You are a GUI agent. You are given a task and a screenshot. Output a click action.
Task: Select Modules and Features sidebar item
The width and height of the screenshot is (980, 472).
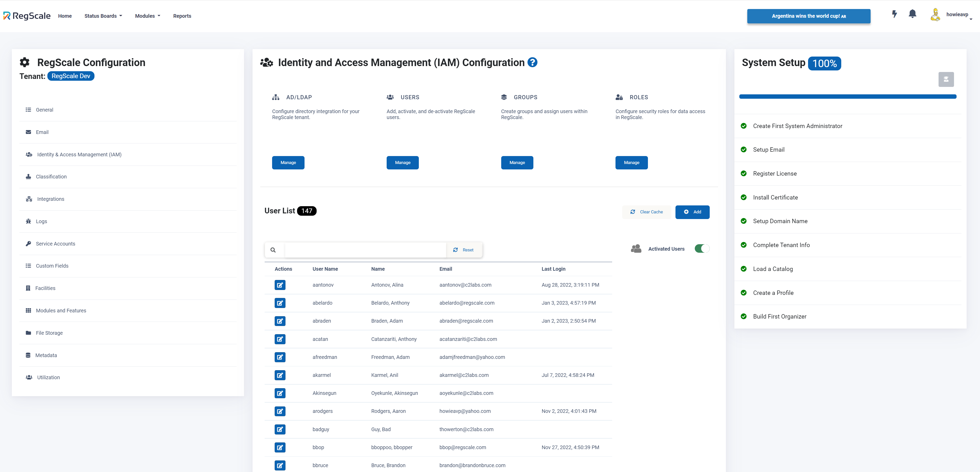[61, 311]
